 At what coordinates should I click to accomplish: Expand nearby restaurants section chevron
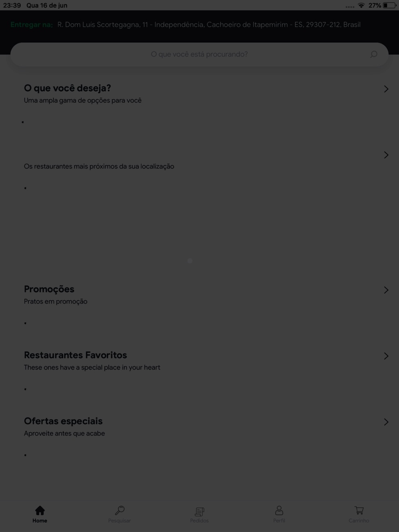386,155
